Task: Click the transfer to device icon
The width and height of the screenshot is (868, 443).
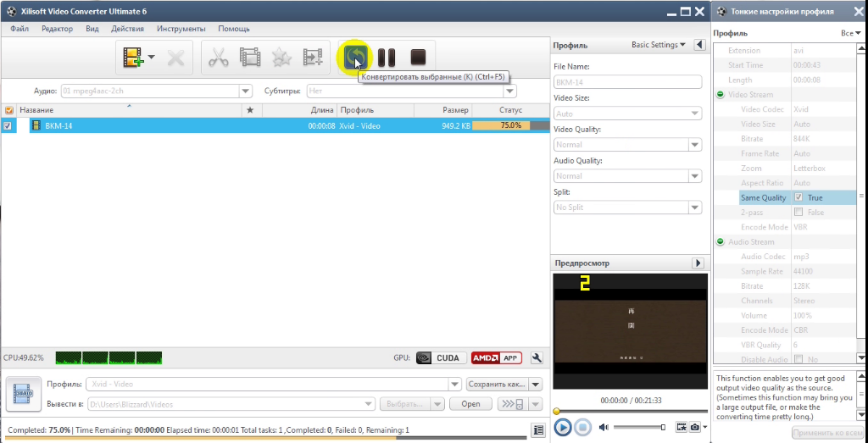Action: click(x=513, y=404)
